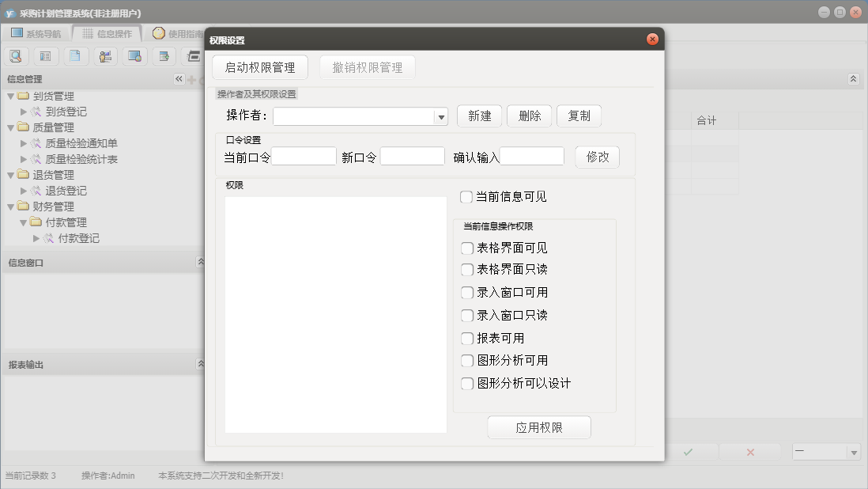Enable the 图形分析可以设计 checkbox

[467, 383]
